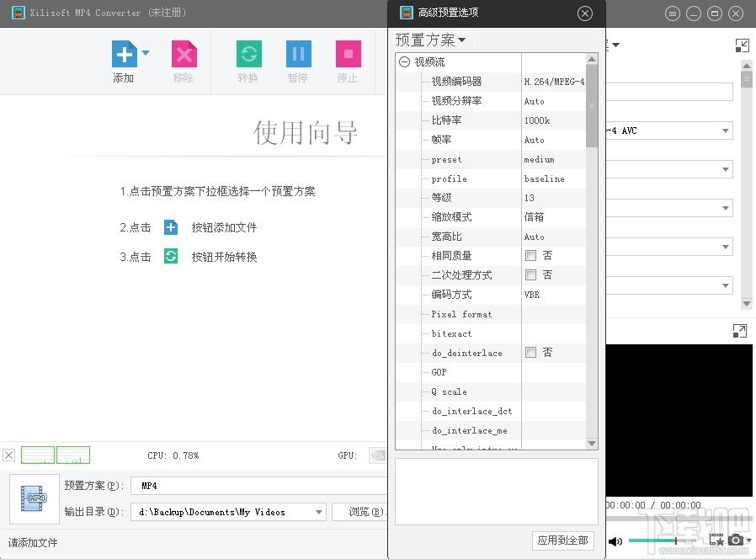Click the GPU acceleration icon
Image resolution: width=756 pixels, height=559 pixels.
[x=378, y=455]
